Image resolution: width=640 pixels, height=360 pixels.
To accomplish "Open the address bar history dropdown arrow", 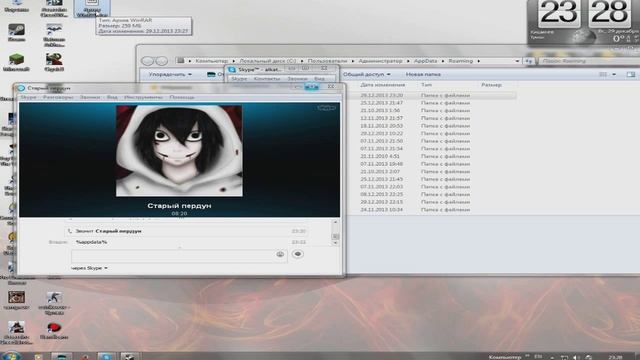I will tap(517, 61).
